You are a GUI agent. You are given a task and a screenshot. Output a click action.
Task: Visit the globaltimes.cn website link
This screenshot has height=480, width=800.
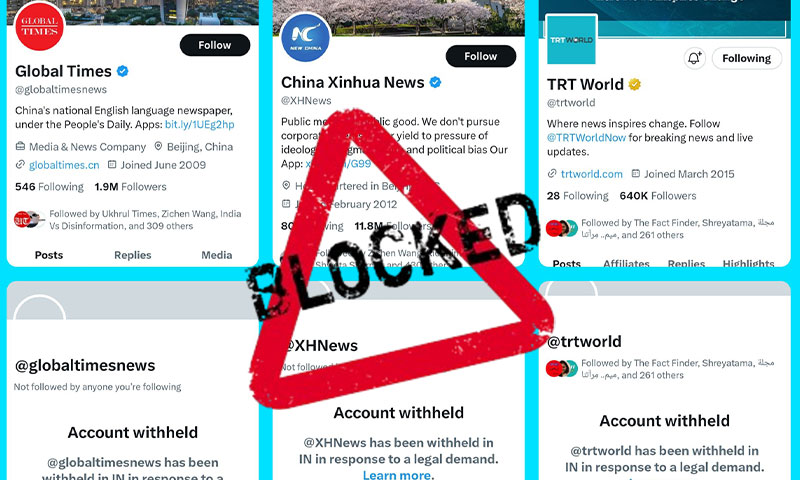[x=64, y=165]
